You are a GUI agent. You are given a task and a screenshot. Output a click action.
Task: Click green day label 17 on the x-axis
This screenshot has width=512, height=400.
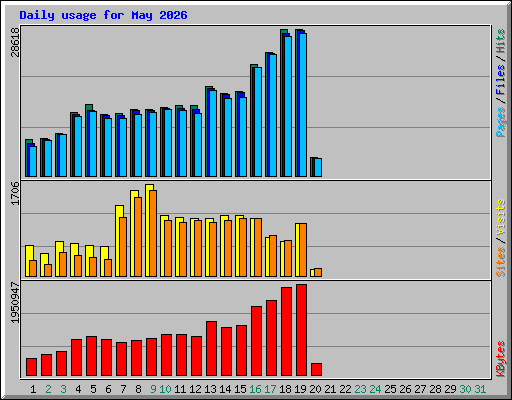click(x=270, y=389)
